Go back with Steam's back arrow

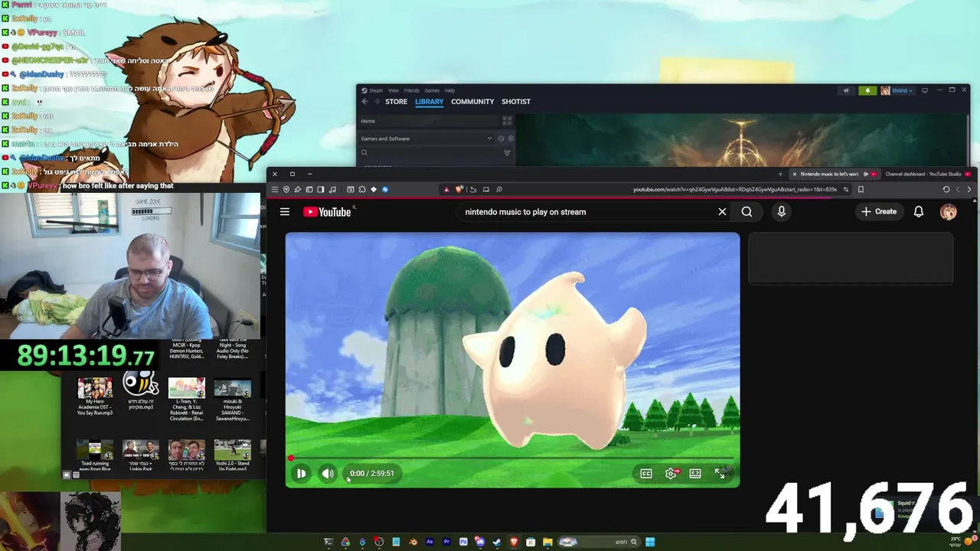tap(364, 102)
